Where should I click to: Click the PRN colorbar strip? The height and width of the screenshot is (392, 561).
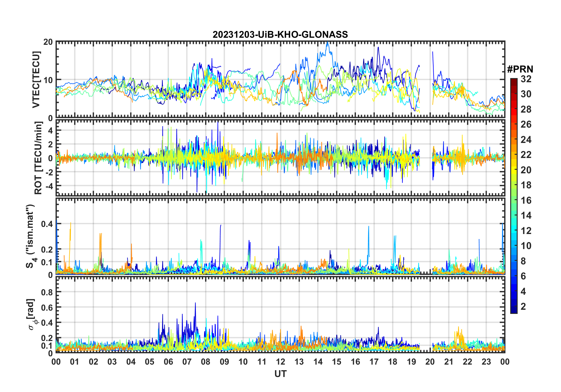[514, 196]
